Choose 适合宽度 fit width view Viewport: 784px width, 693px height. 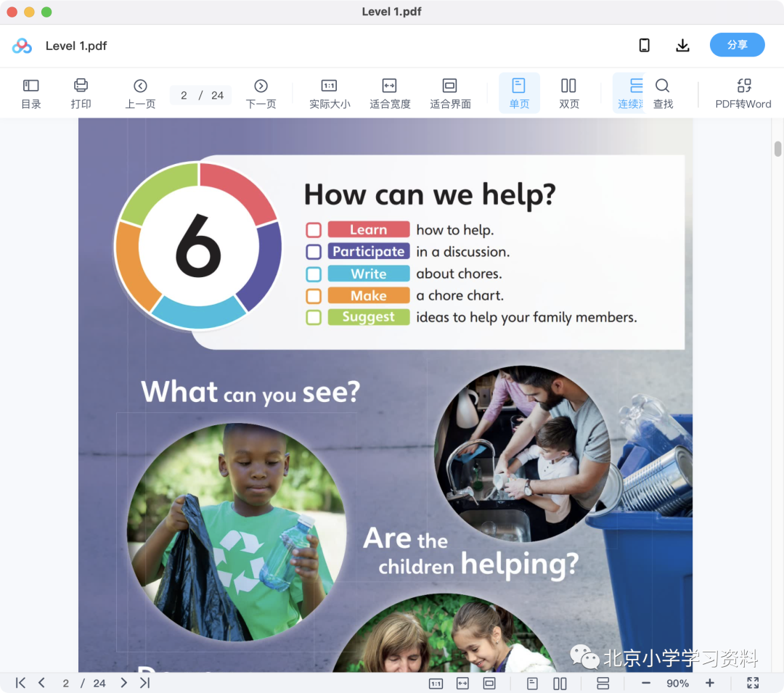(x=390, y=94)
